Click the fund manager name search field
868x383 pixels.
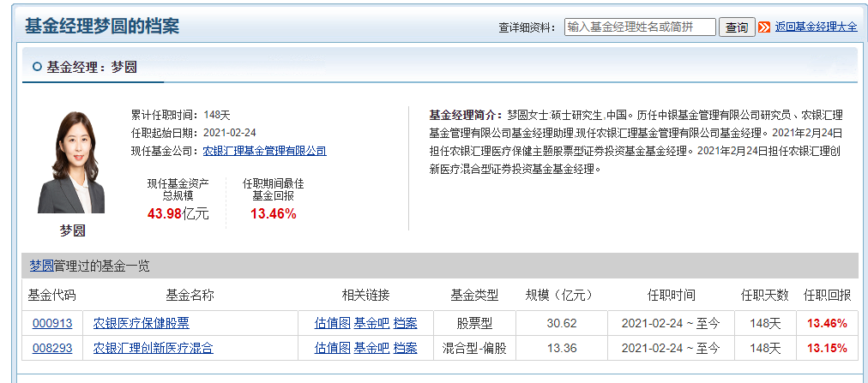[x=640, y=27]
